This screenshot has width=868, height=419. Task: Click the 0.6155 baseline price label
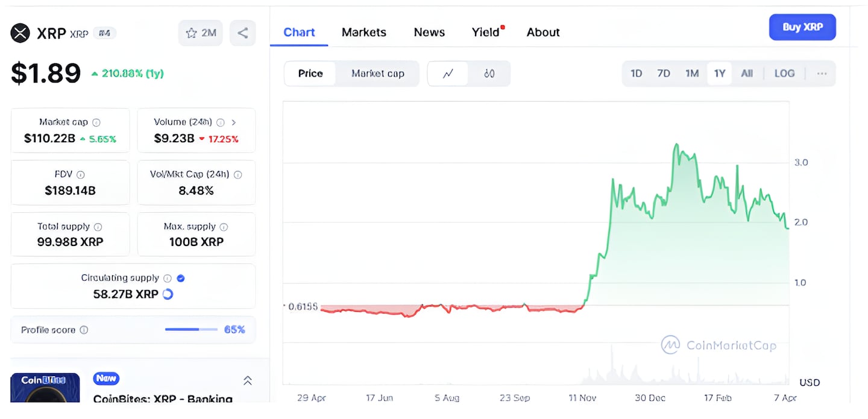pos(303,306)
